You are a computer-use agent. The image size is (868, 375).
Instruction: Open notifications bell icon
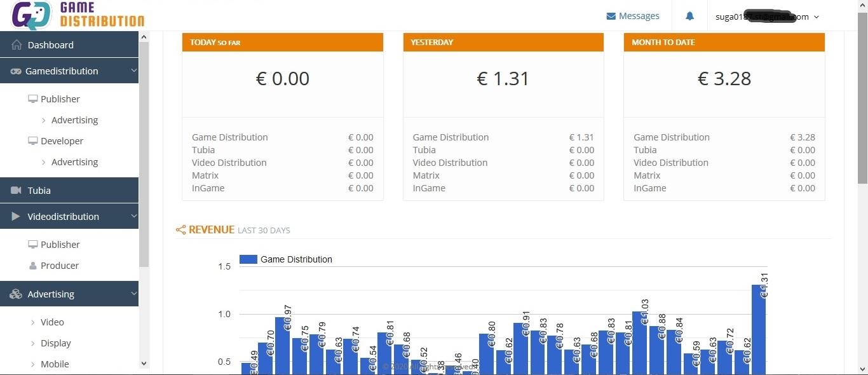689,17
